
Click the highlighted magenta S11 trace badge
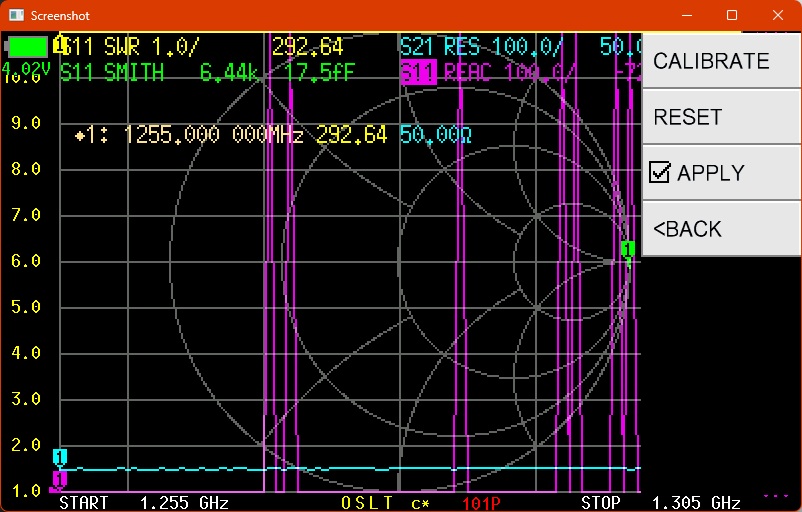coord(418,72)
